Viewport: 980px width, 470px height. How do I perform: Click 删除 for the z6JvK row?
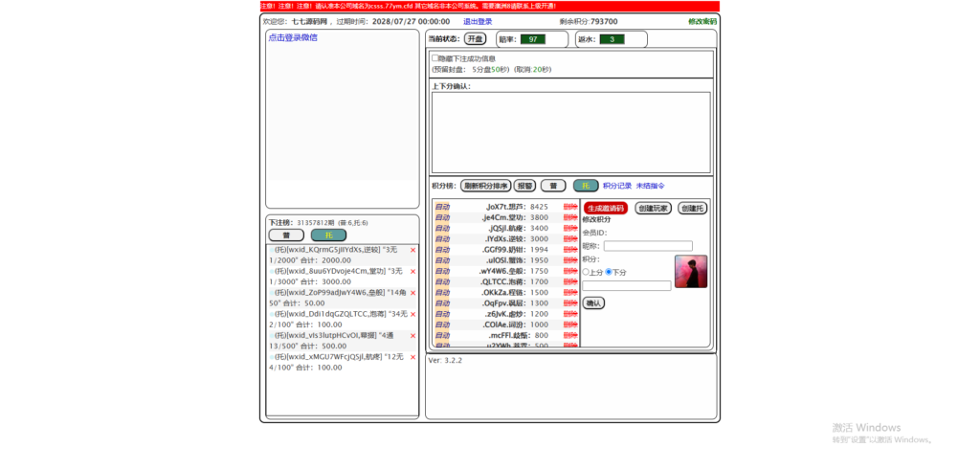570,314
